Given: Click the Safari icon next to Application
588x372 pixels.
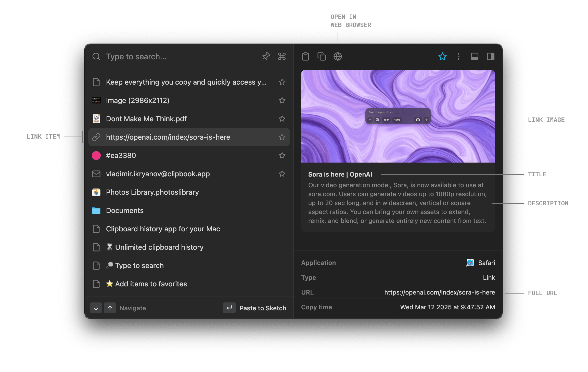Looking at the screenshot, I should tap(470, 262).
